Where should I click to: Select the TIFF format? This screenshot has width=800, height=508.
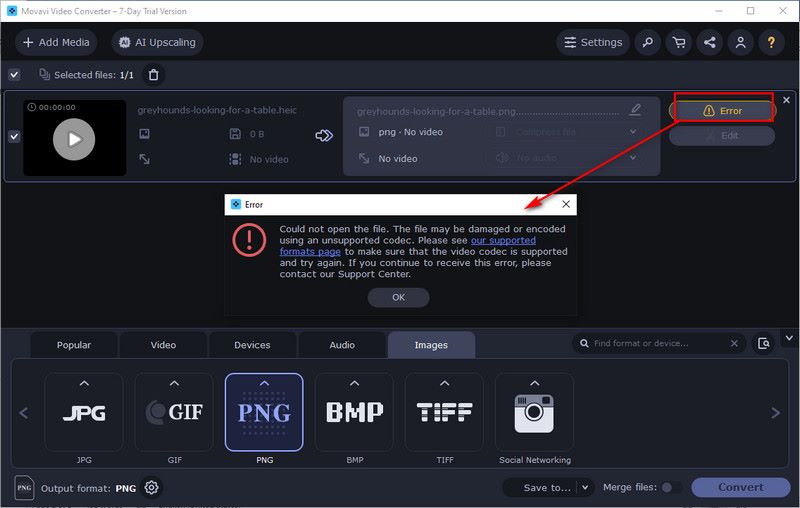445,412
